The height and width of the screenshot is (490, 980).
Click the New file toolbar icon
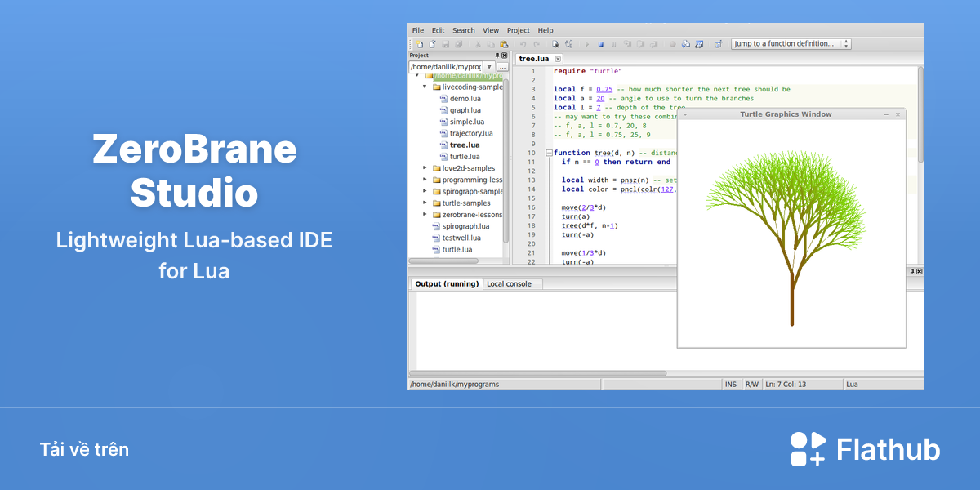click(x=420, y=44)
